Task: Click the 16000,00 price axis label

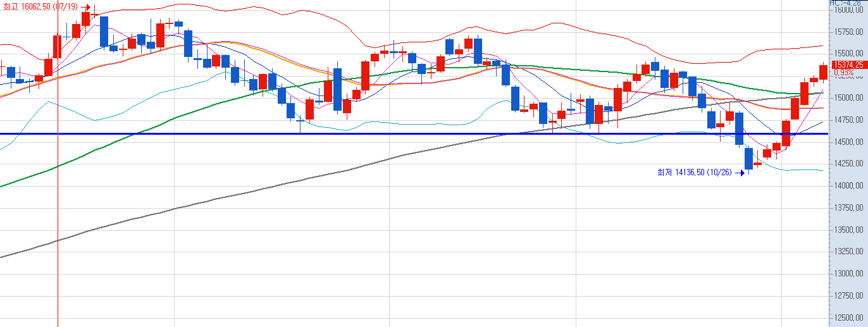Action: (x=848, y=10)
